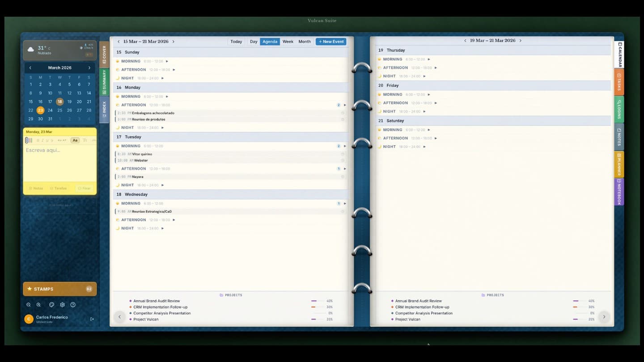Viewport: 644px width, 362px height.
Task: Mark Reuniao de produtos event as done
Action: 343,119
